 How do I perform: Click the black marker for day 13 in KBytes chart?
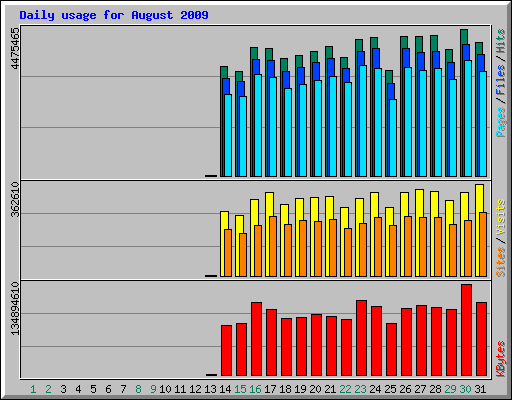(211, 375)
